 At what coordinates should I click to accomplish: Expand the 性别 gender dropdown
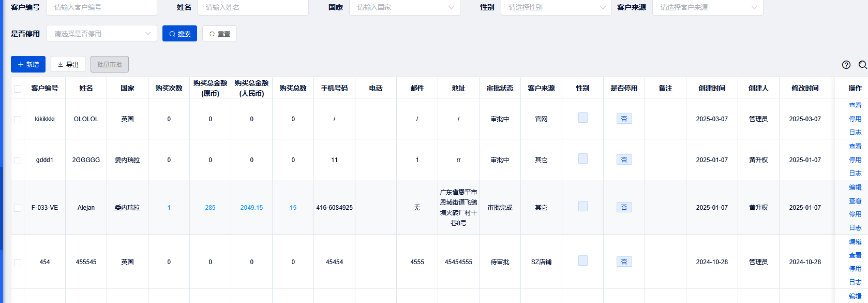coord(556,8)
